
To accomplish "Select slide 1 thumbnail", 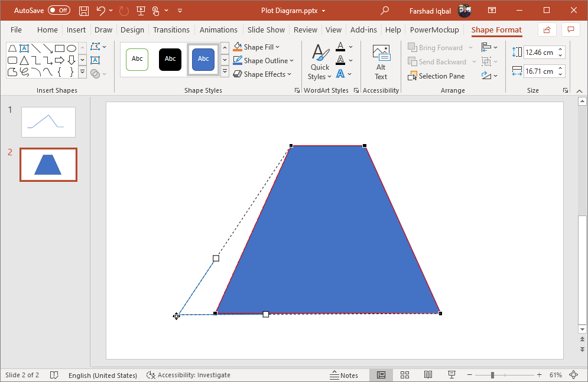I will click(48, 122).
